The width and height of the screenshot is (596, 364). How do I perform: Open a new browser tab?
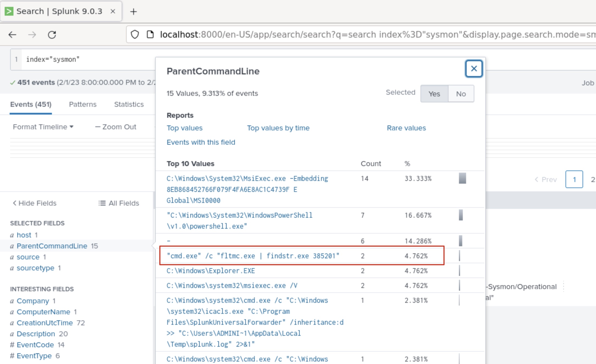[133, 12]
